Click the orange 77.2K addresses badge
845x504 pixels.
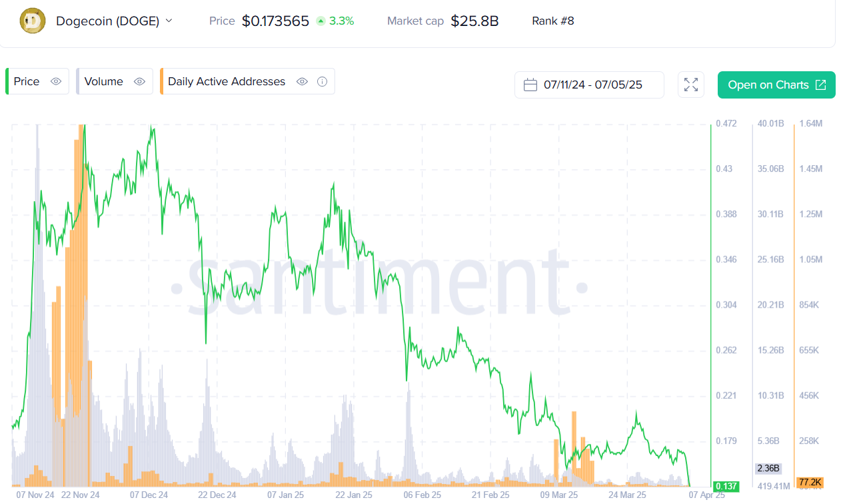tap(810, 482)
